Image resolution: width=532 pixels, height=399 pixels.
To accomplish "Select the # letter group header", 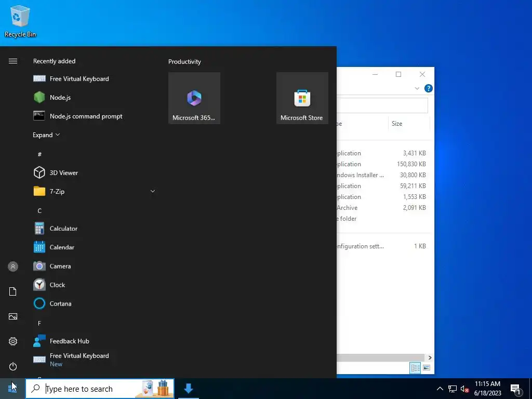I will pos(39,154).
